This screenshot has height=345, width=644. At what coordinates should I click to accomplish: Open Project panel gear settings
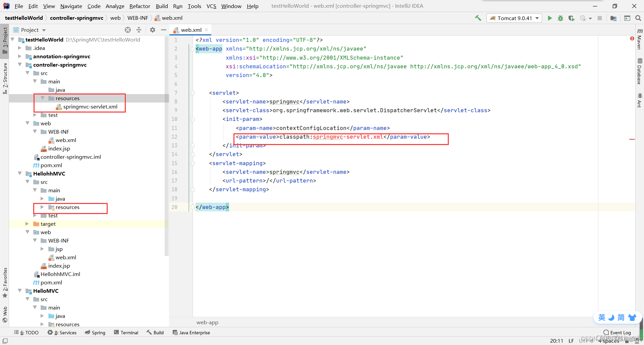(153, 30)
